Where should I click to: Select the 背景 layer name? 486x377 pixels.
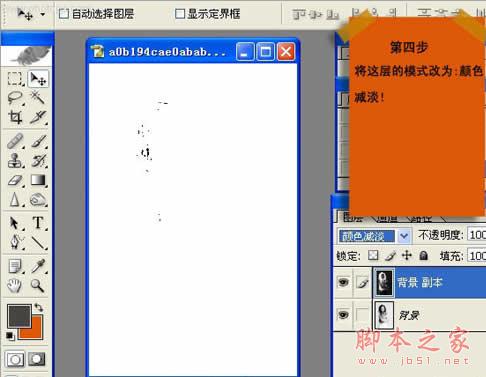coord(409,315)
